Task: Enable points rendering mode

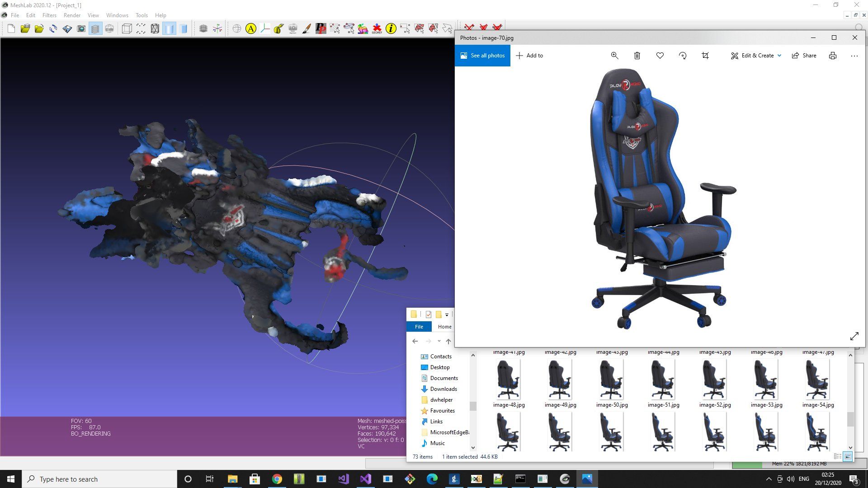Action: click(140, 28)
